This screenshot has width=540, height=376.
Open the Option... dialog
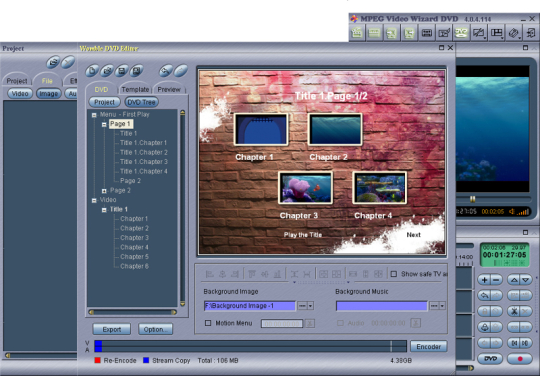click(x=155, y=330)
